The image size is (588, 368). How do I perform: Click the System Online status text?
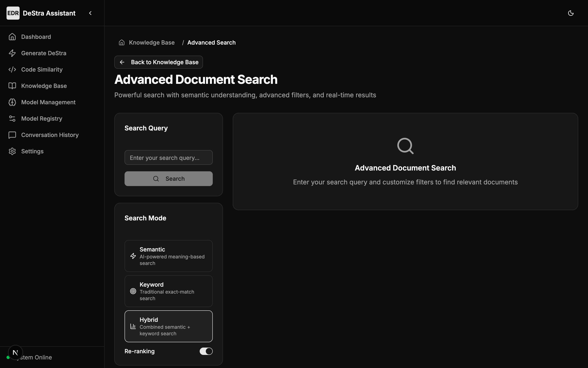click(x=34, y=357)
